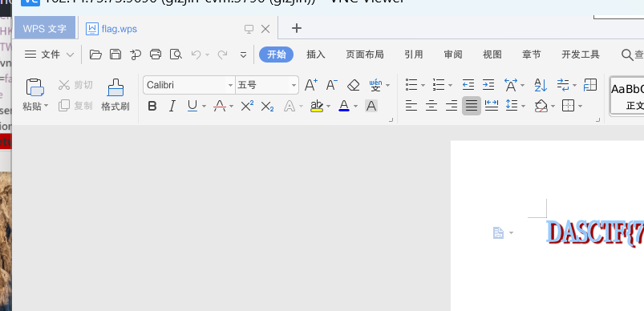Open the Calibri font name dropdown

[x=230, y=86]
